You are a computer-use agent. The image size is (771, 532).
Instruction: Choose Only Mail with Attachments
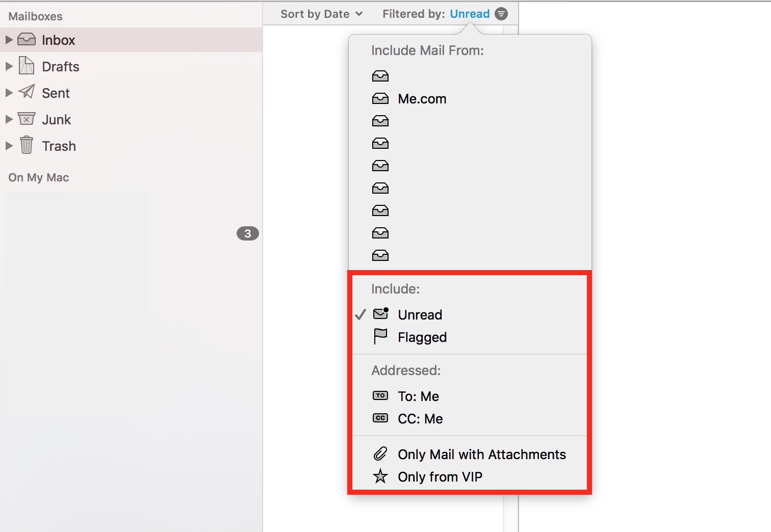(470, 454)
